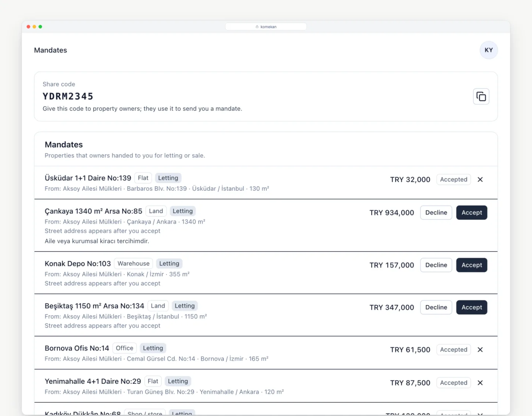The width and height of the screenshot is (532, 416).
Task: Click the price TRY 347,000
Action: [x=392, y=307]
